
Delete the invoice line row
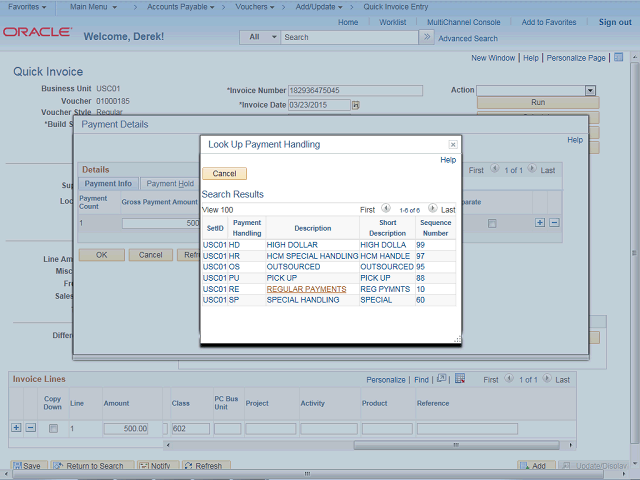(31, 428)
